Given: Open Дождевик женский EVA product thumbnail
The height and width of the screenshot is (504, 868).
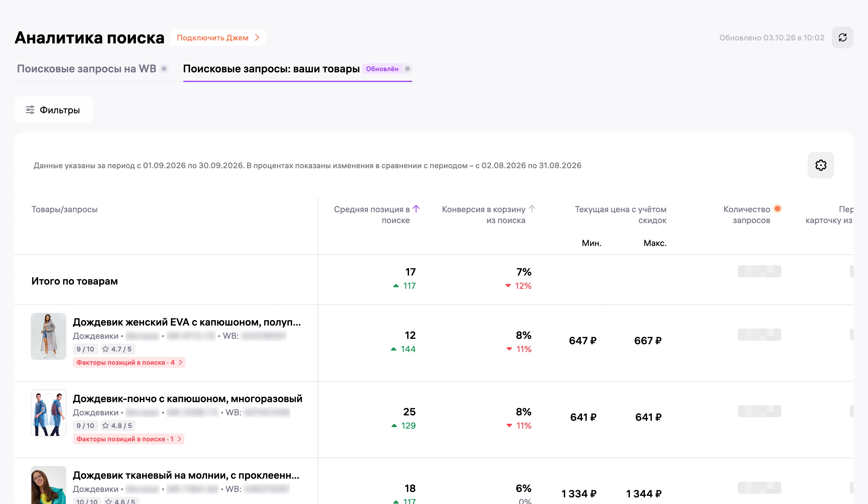Looking at the screenshot, I should pos(49,336).
